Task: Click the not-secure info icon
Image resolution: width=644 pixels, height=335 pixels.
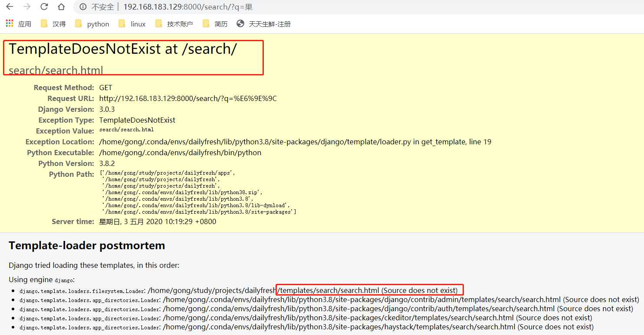Action: (x=83, y=7)
